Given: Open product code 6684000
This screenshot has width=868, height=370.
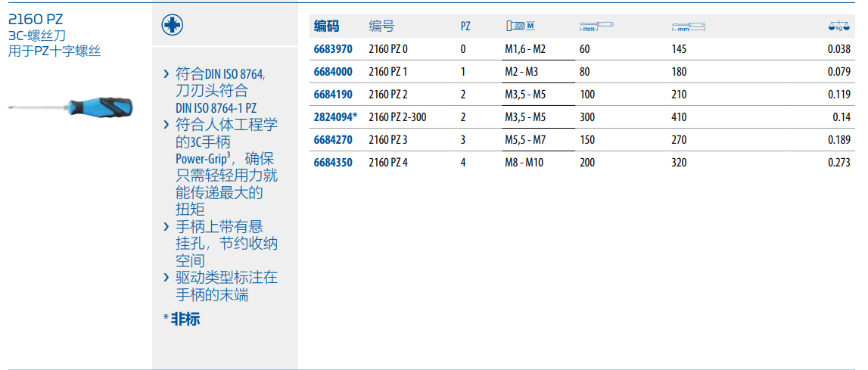Looking at the screenshot, I should click(x=333, y=72).
